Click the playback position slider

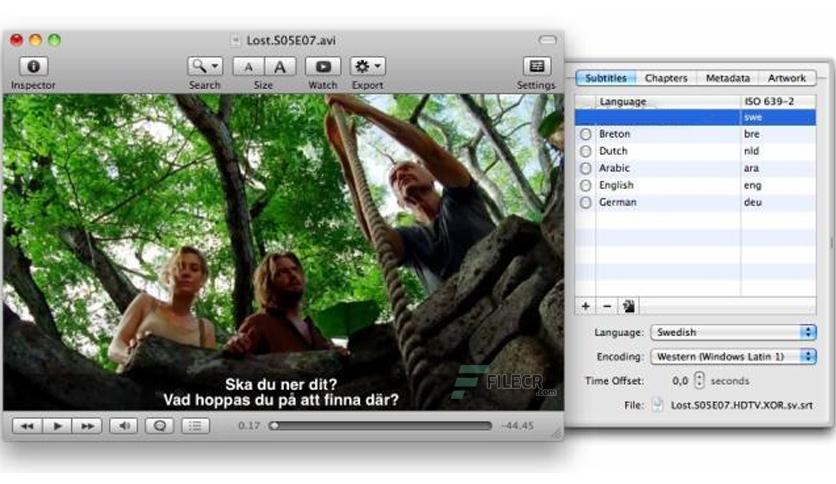click(x=382, y=425)
